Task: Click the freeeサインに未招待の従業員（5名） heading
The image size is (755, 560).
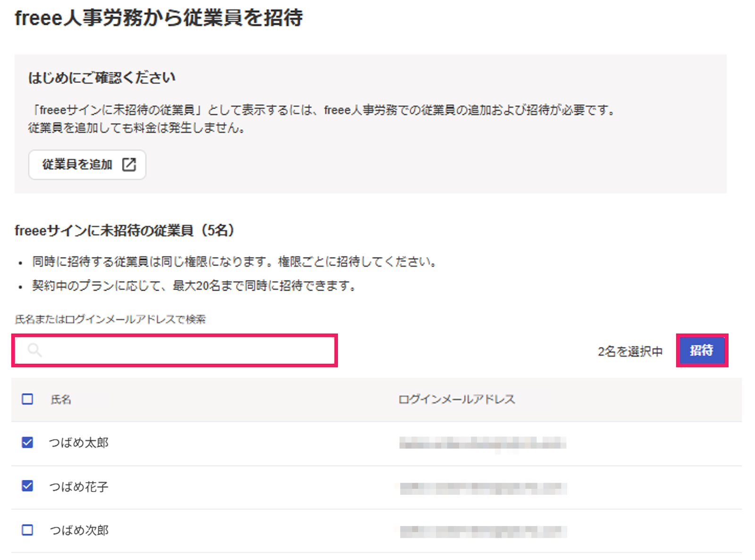Action: (x=124, y=230)
